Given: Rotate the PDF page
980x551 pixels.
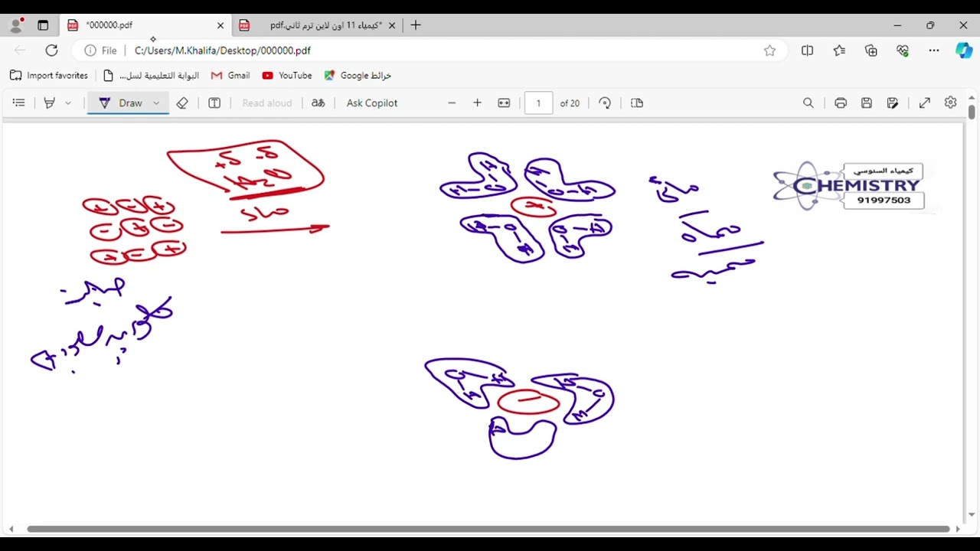Looking at the screenshot, I should pyautogui.click(x=605, y=103).
